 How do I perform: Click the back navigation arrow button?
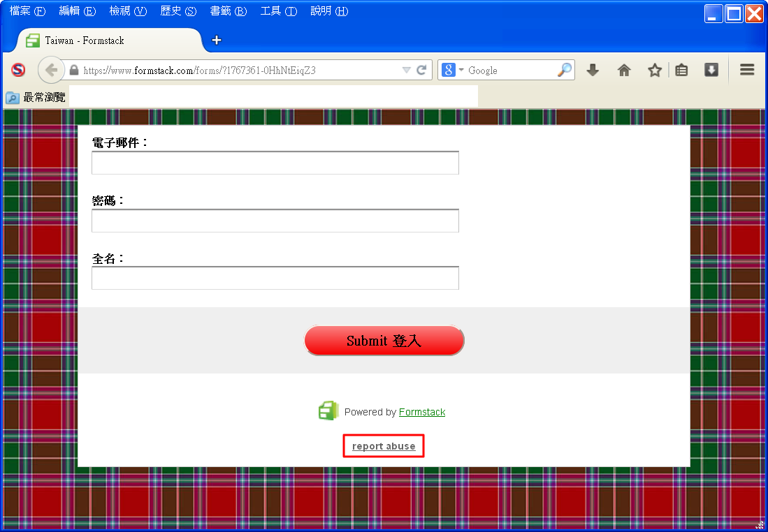point(50,70)
